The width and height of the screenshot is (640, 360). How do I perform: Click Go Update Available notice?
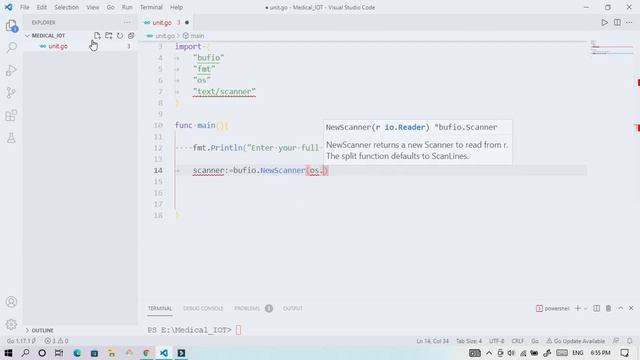click(x=576, y=341)
